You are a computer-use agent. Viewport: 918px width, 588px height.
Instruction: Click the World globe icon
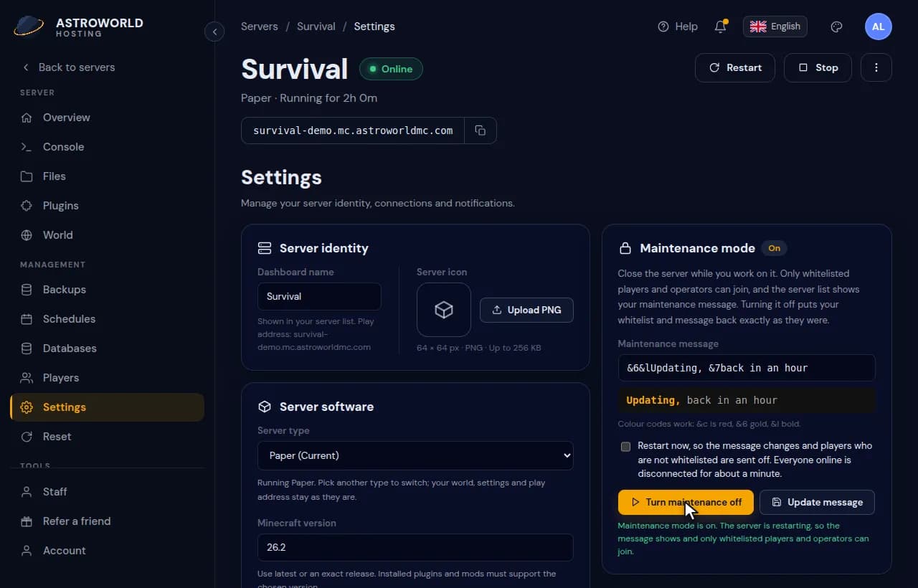pos(27,235)
